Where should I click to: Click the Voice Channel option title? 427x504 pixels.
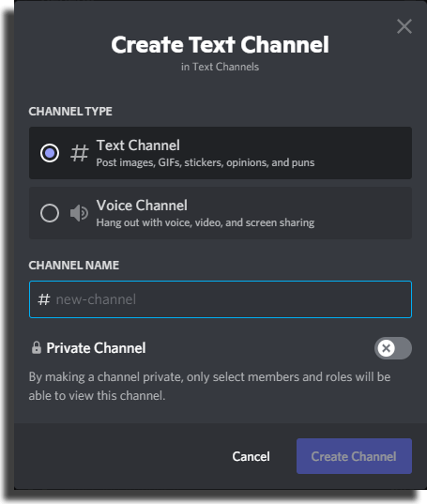142,206
